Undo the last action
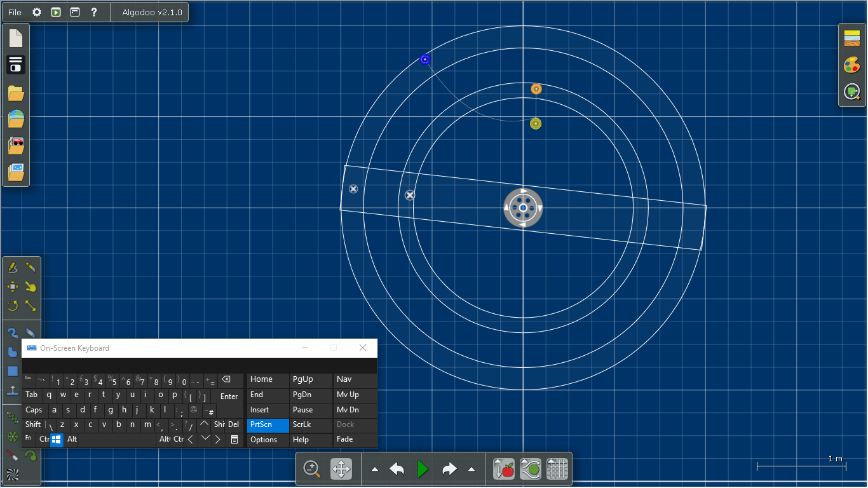The height and width of the screenshot is (488, 868). 397,470
